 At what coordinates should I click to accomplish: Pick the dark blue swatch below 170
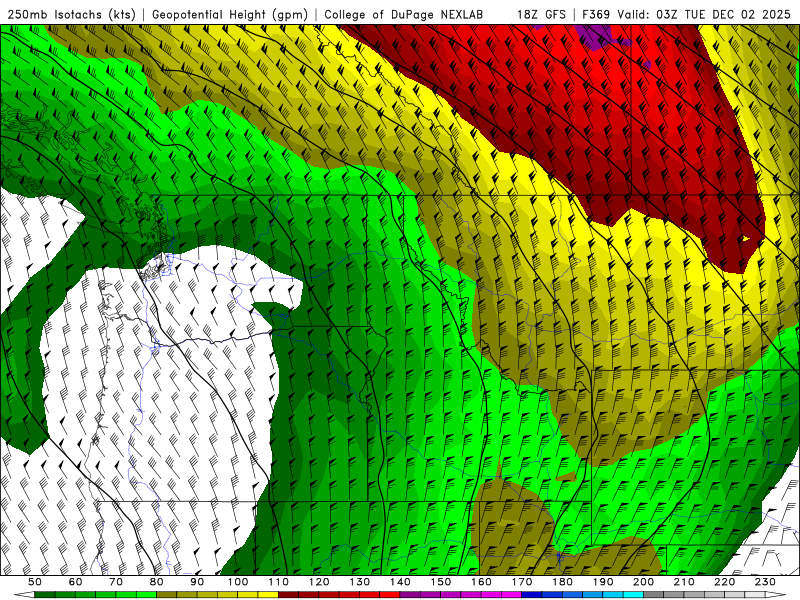(532, 594)
